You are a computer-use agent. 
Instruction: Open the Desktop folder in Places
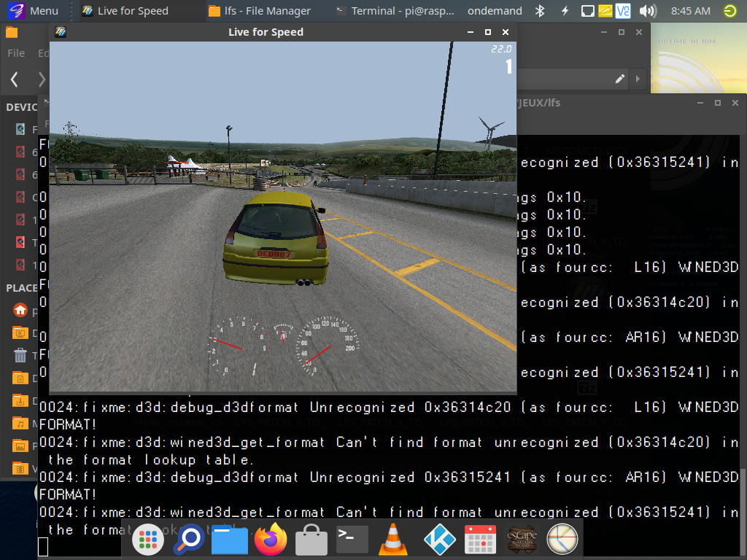20,332
